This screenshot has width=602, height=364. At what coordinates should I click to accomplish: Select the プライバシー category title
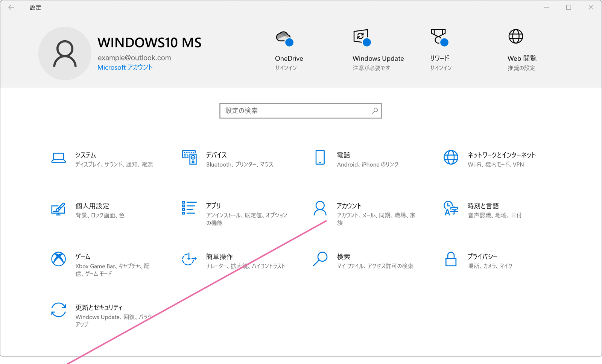tap(482, 256)
